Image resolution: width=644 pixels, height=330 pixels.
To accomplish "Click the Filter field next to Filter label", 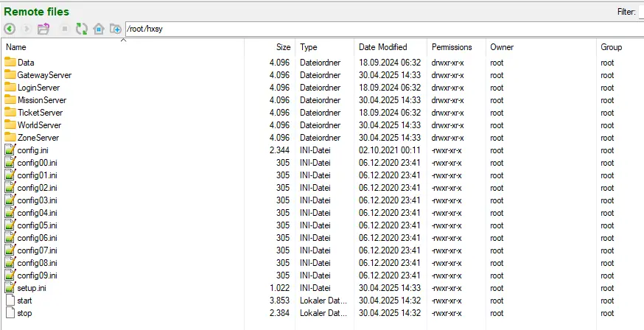I will pos(641,13).
